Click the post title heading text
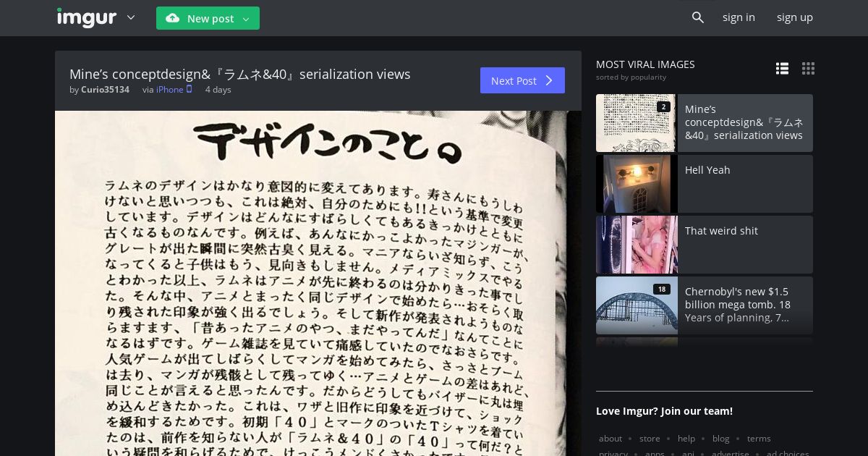Viewport: 868px width, 456px height. click(240, 74)
